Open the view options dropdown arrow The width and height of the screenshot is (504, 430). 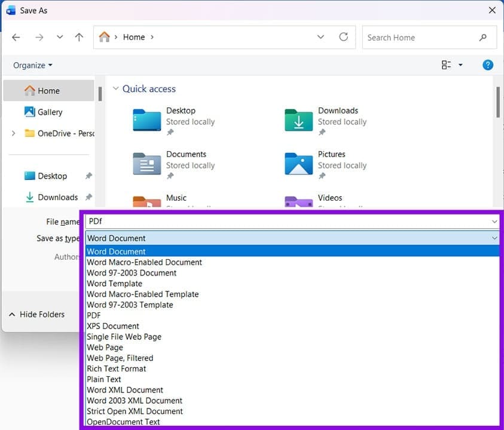pyautogui.click(x=460, y=65)
